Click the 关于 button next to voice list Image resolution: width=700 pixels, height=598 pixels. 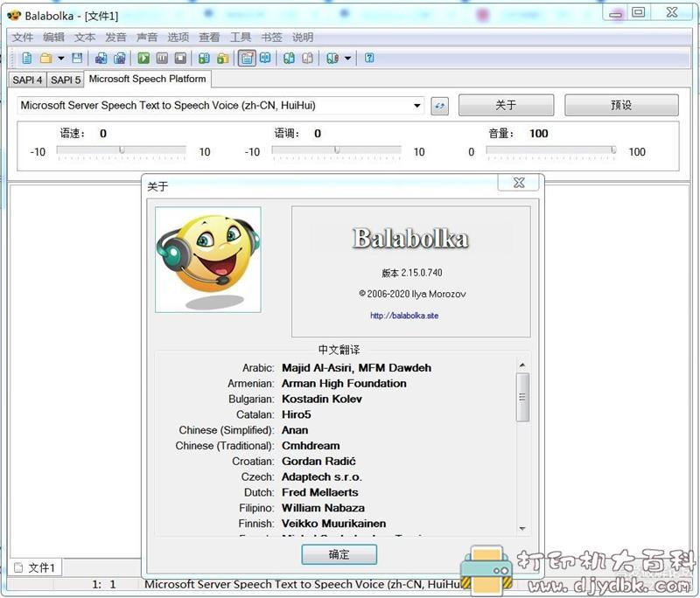(507, 105)
